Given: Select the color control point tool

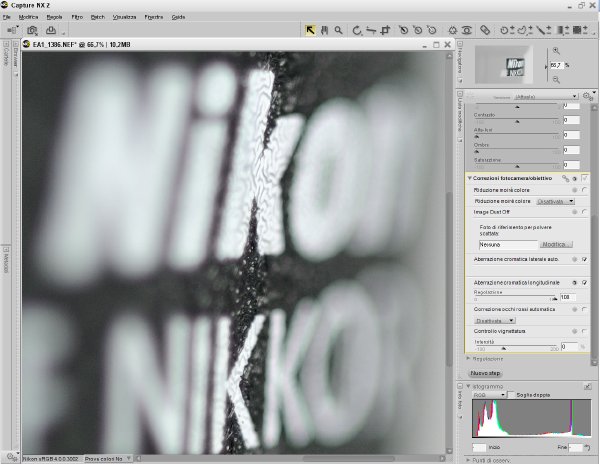Looking at the screenshot, I should 453,30.
